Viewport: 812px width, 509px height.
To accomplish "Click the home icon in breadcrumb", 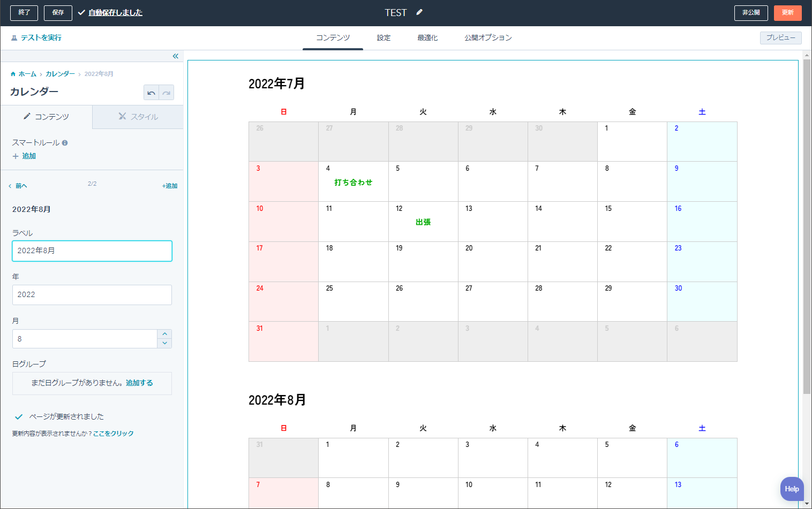I will 13,74.
